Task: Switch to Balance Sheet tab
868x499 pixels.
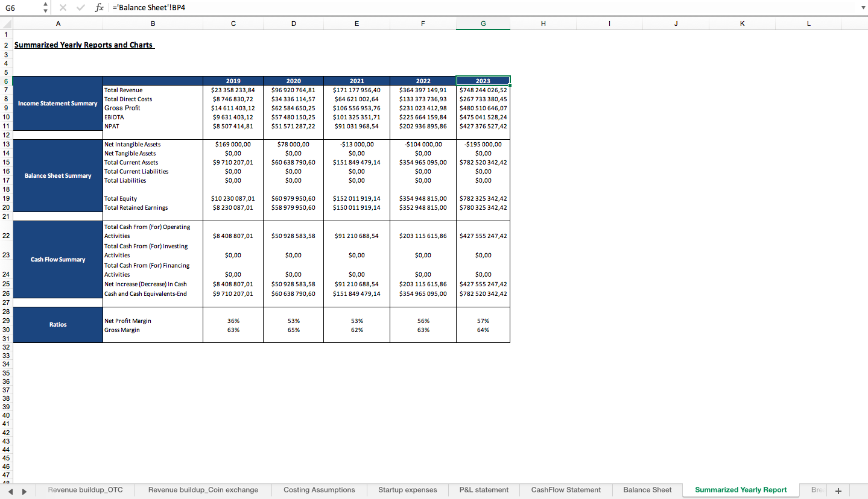Action: click(x=647, y=490)
